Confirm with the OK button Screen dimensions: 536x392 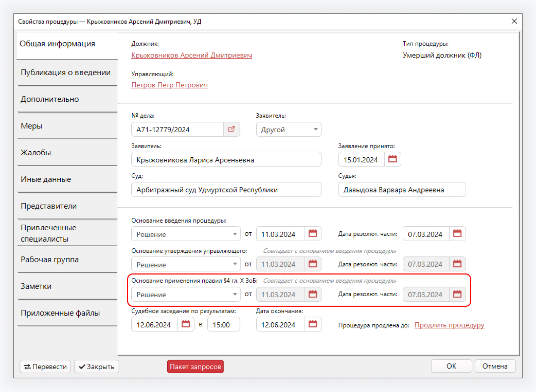coord(451,366)
